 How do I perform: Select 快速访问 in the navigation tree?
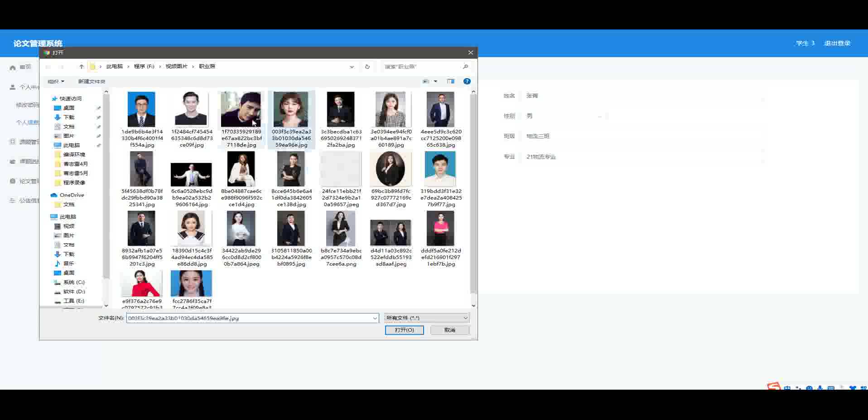point(66,98)
